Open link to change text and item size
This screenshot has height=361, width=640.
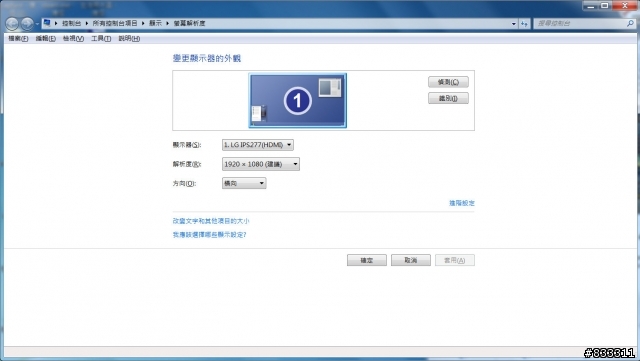(x=211, y=221)
